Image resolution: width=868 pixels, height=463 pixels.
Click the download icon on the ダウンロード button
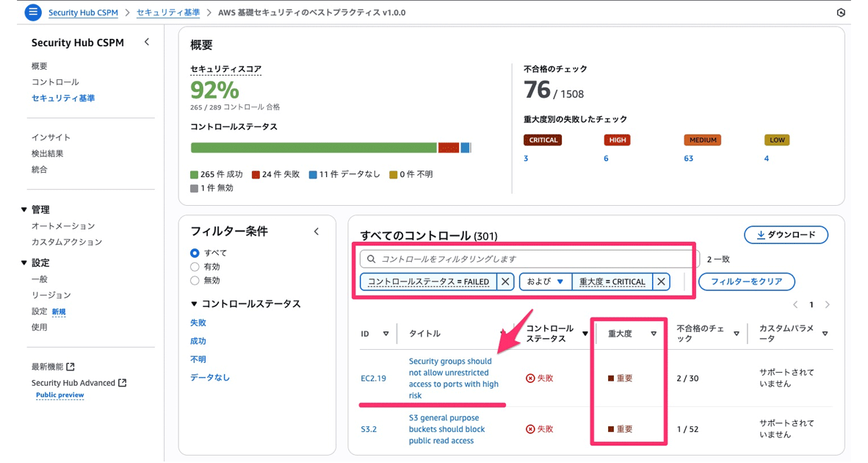(762, 234)
